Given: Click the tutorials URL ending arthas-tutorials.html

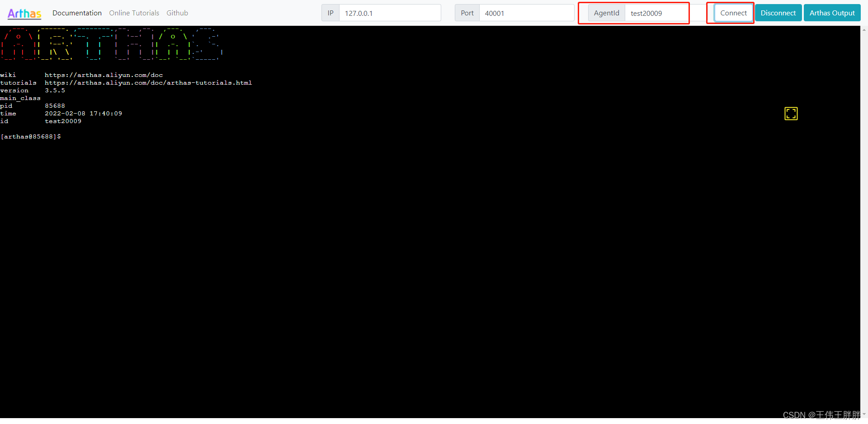Looking at the screenshot, I should [148, 83].
